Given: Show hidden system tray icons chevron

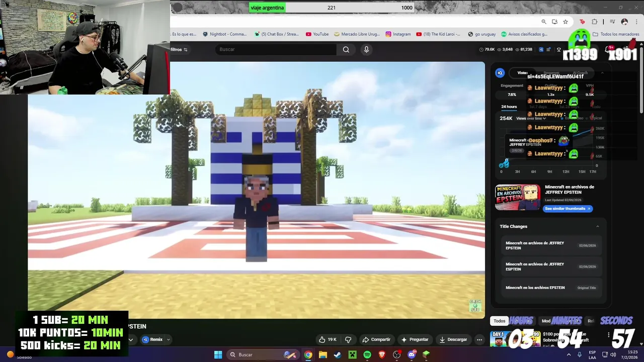Looking at the screenshot, I should pos(569,354).
